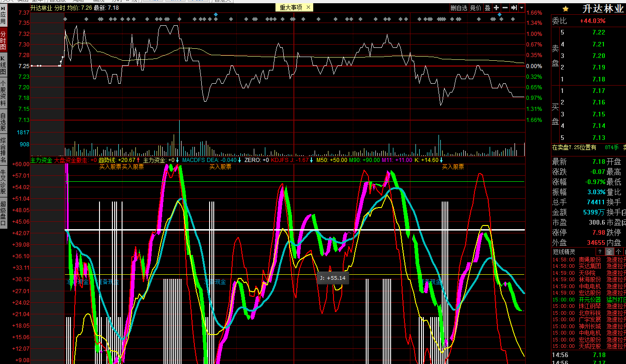This screenshot has width=626, height=364.
Task: Select the 分时图 sidebar tab
Action: pyautogui.click(x=3, y=40)
